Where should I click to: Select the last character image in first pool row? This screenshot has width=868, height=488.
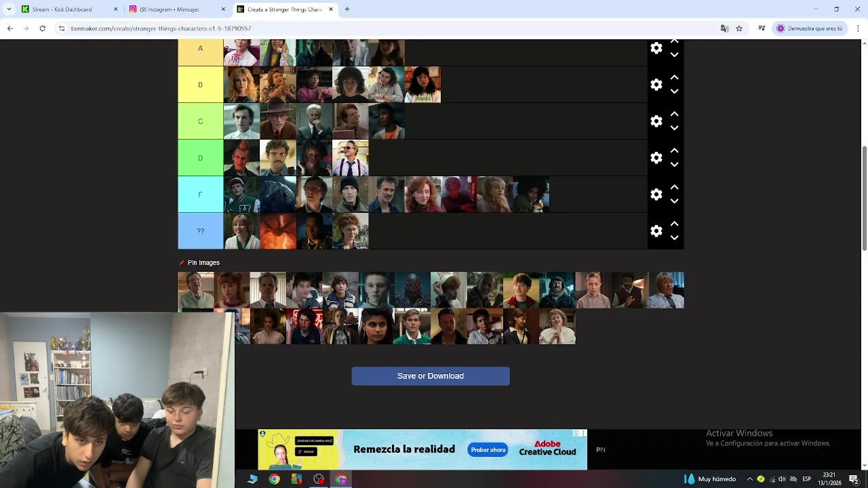(666, 290)
